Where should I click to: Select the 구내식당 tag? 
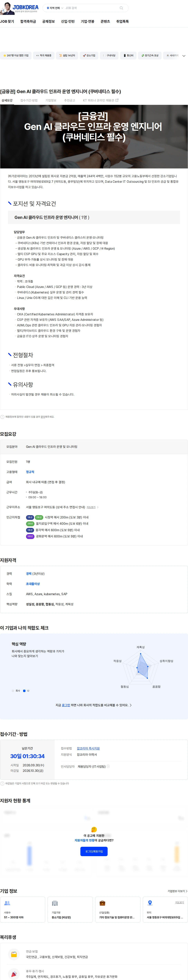coord(109,56)
